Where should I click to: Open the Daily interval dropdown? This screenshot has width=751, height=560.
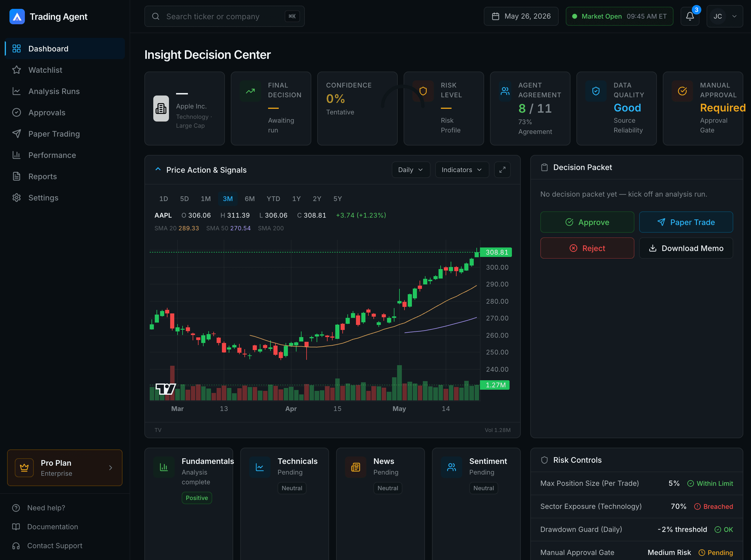[x=411, y=170]
